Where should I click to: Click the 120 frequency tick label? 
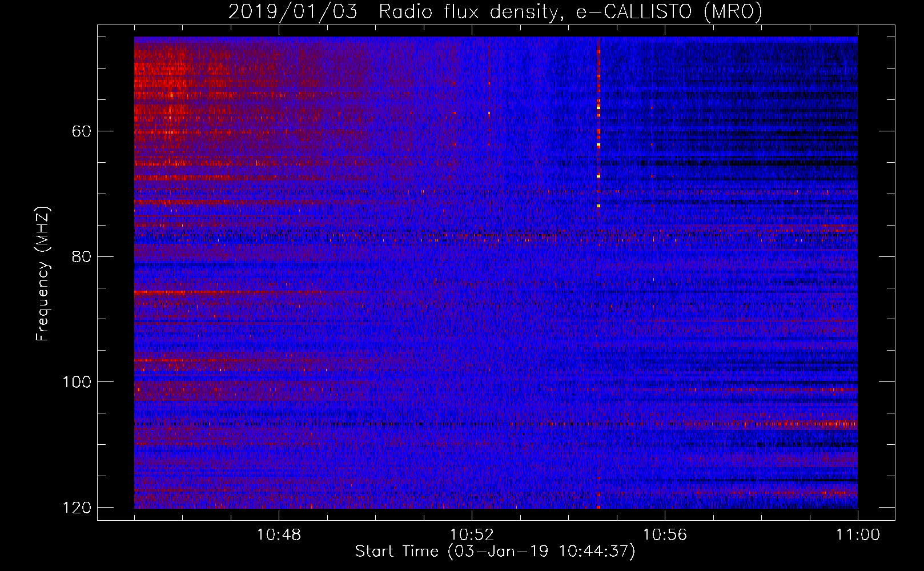[x=77, y=508]
